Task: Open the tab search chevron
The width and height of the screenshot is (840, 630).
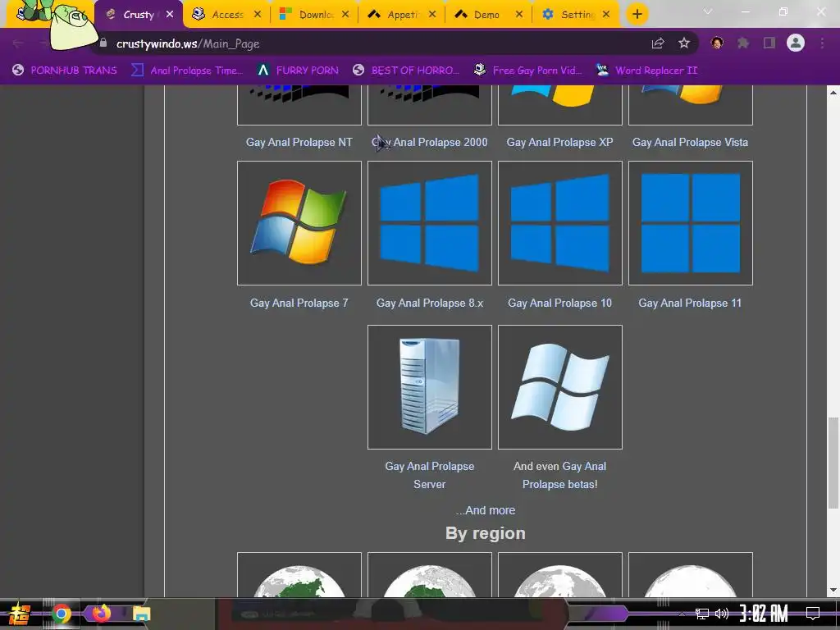Action: point(708,11)
